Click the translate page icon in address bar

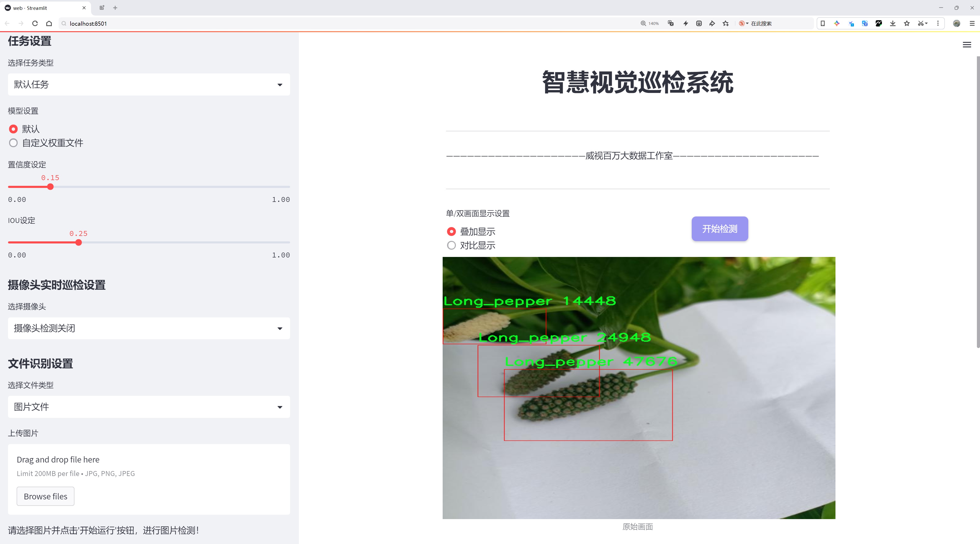[671, 23]
